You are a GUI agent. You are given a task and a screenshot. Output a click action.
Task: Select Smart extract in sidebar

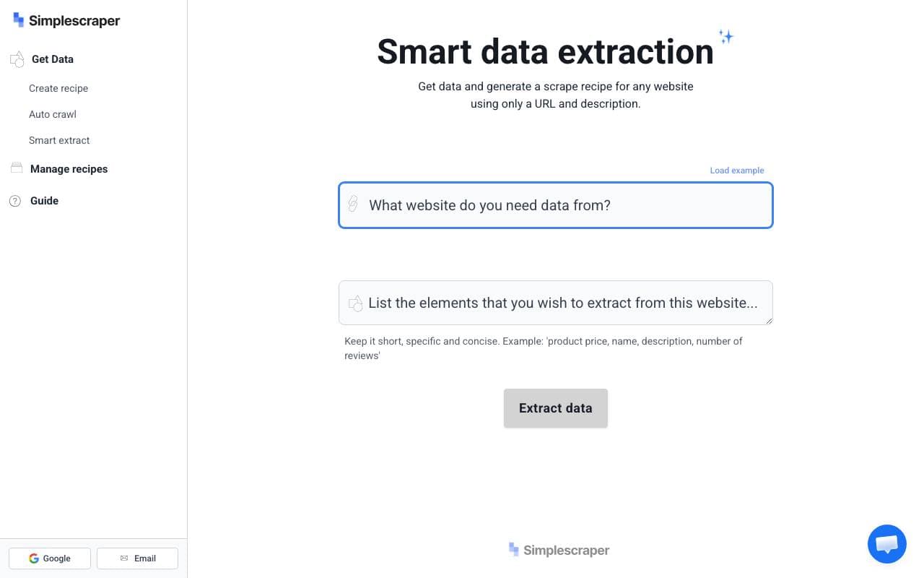point(59,140)
